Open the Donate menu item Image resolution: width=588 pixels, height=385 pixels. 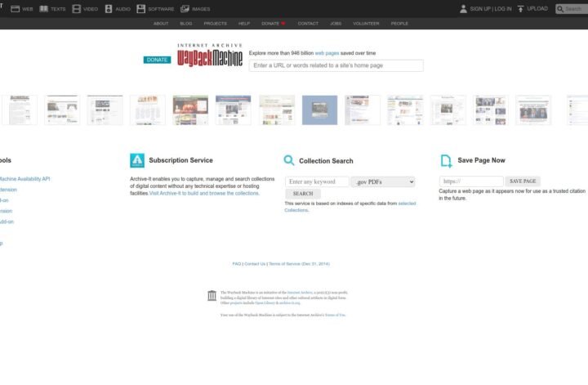click(270, 24)
